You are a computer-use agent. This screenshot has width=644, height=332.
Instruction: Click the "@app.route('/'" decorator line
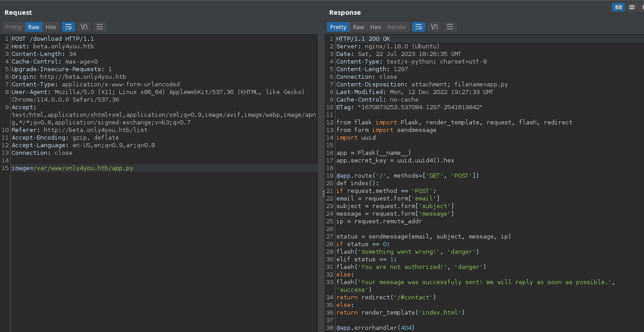[408, 176]
